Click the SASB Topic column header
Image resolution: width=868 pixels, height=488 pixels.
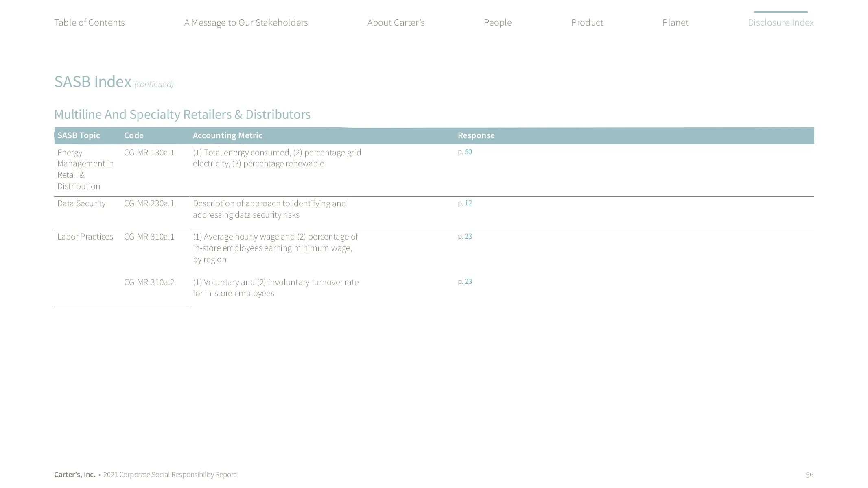pos(79,135)
